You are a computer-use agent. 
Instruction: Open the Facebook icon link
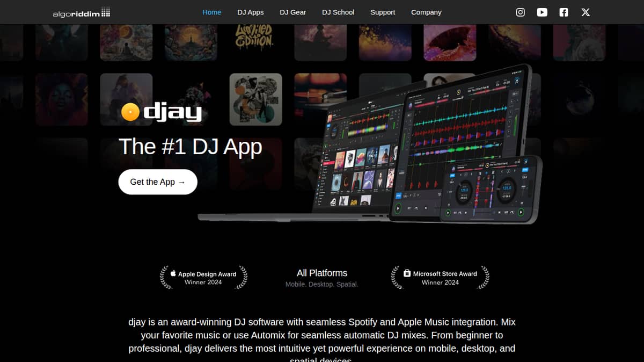(x=563, y=12)
